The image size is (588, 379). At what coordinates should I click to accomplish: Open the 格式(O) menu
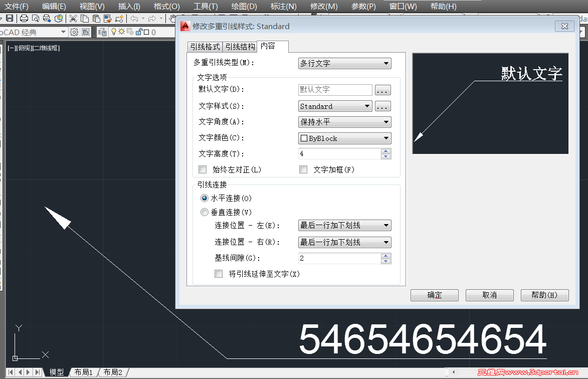point(167,7)
